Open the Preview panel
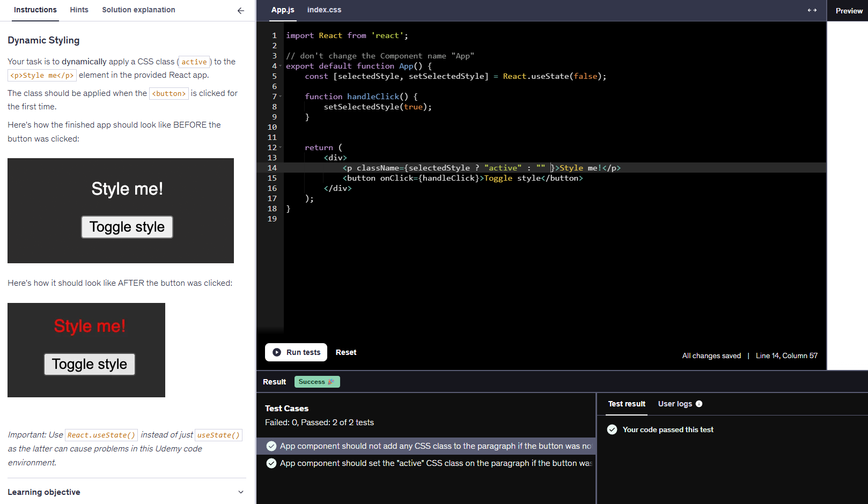This screenshot has height=504, width=868. (x=849, y=11)
